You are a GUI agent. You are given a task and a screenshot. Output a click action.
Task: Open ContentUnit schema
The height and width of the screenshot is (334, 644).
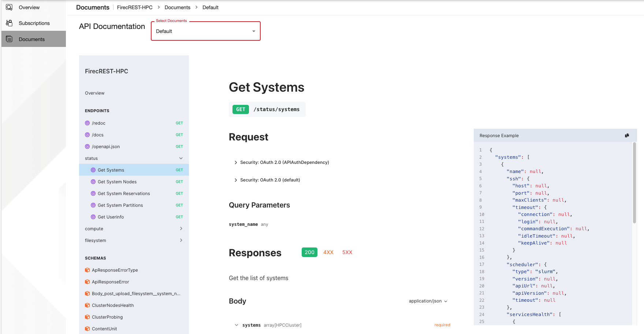(134, 329)
